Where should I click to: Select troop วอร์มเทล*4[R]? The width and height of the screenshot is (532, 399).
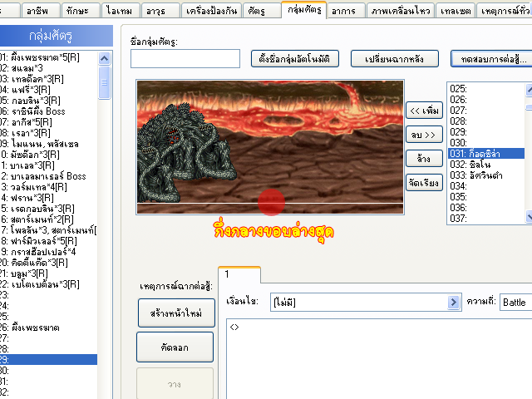[x=48, y=187]
